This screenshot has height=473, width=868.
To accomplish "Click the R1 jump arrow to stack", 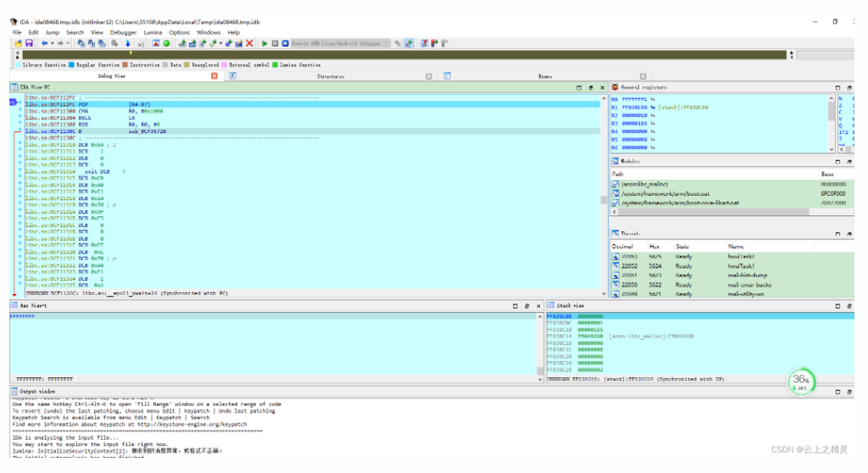I will point(654,108).
